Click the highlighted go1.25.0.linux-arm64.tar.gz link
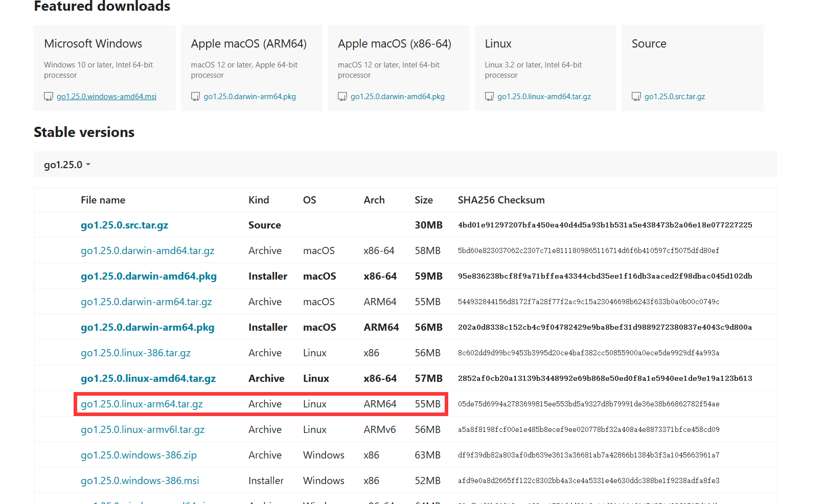The image size is (827, 504). (x=142, y=404)
